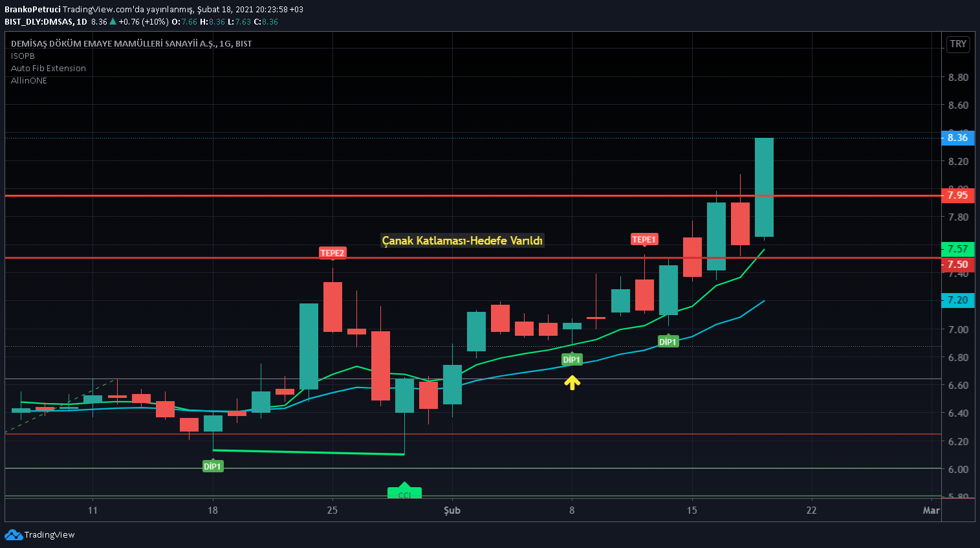980x548 pixels.
Task: Click the 6.20 price axis label
Action: coord(958,442)
